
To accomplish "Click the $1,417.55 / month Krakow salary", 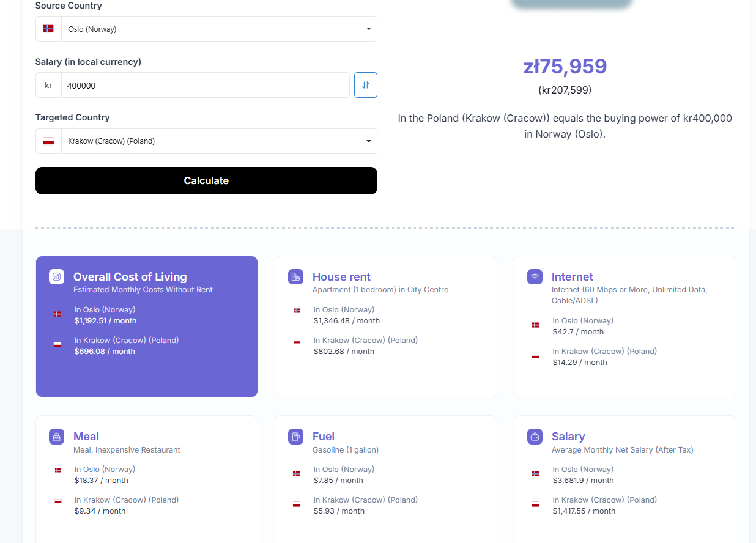I will [x=584, y=511].
